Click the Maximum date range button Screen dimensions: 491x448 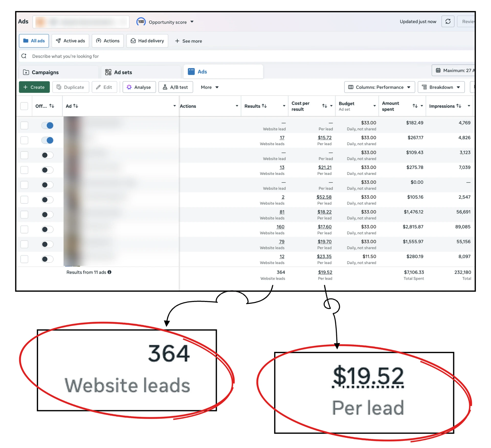tap(453, 70)
